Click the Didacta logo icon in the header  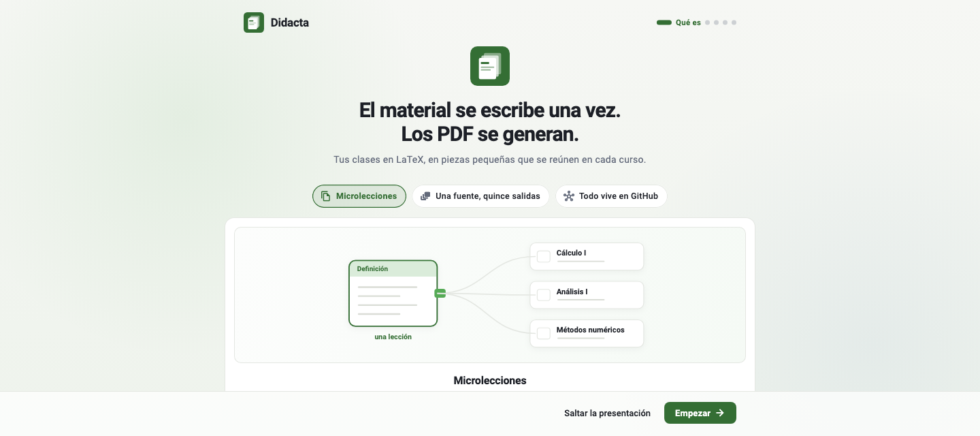click(254, 22)
